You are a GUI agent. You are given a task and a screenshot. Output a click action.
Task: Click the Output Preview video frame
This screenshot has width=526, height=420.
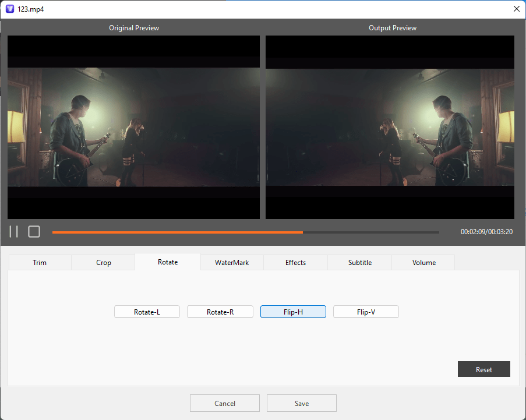(390, 127)
